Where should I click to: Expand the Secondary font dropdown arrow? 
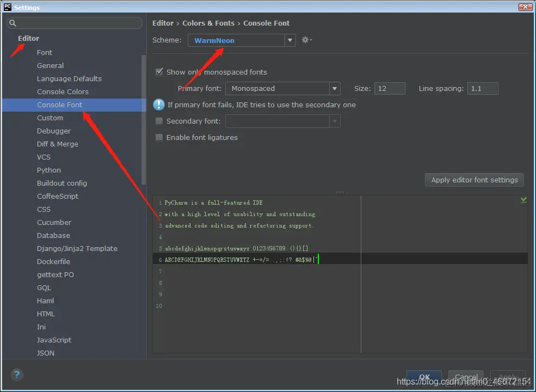335,121
